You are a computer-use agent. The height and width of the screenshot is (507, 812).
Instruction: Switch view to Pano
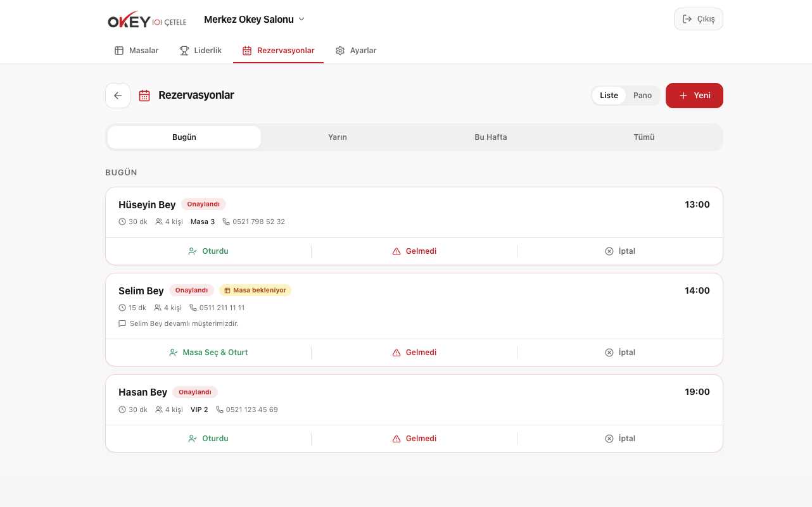point(642,96)
